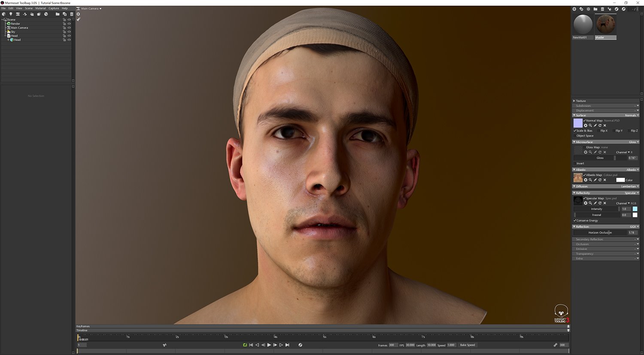This screenshot has width=644, height=355.
Task: Open the Material menu
Action: click(40, 8)
